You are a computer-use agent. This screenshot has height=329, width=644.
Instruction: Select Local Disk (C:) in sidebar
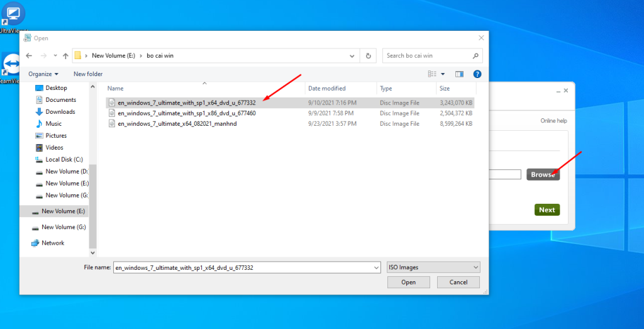tap(64, 159)
